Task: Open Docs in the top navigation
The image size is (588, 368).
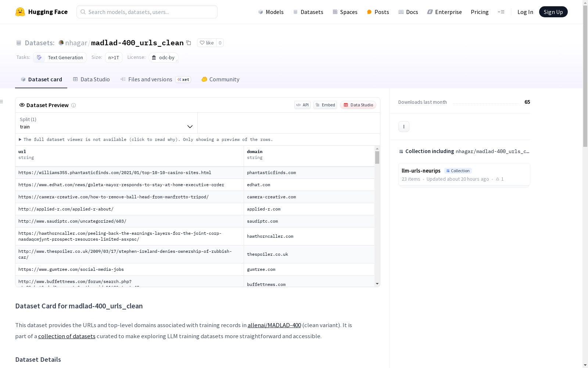Action: point(408,12)
